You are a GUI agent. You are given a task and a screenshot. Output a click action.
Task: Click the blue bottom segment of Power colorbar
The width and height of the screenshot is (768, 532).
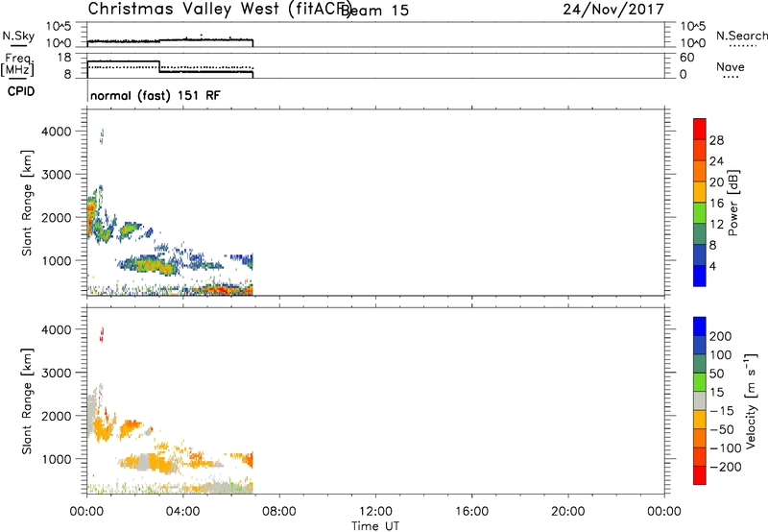pyautogui.click(x=700, y=276)
